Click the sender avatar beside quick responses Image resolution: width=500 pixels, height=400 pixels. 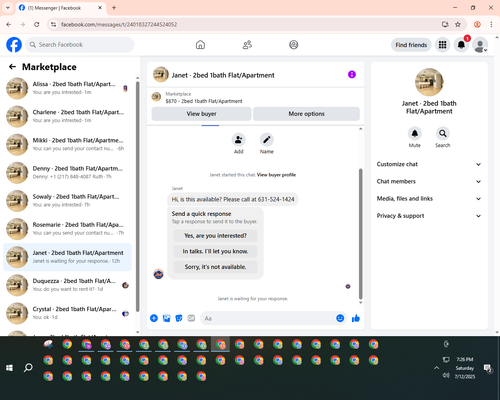click(158, 274)
